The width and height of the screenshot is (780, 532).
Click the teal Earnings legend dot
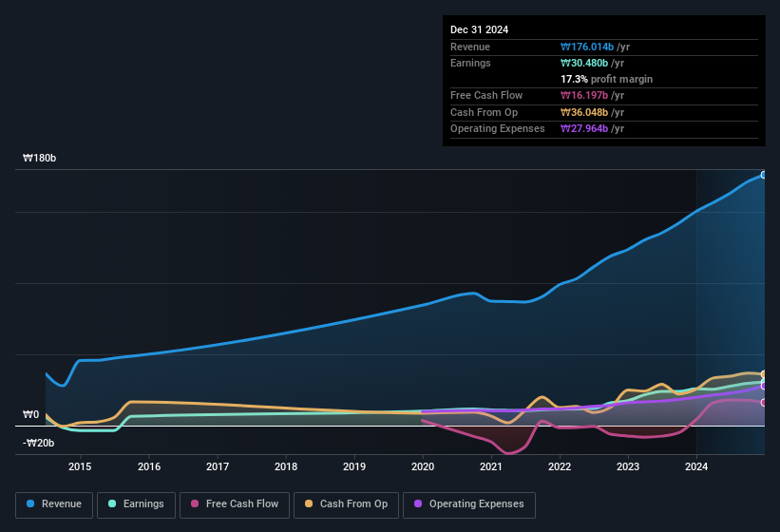pos(113,503)
